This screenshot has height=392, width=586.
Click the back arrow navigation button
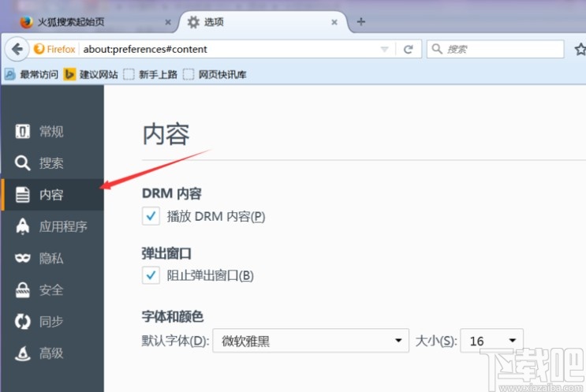point(17,49)
